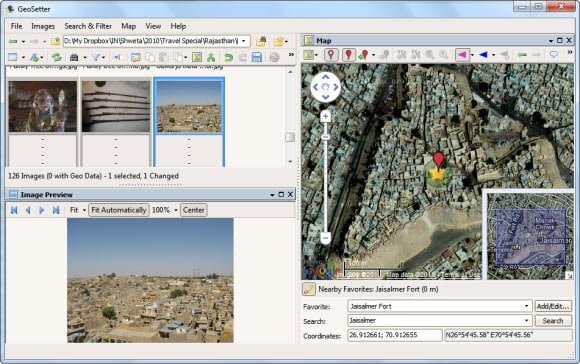Click the funnel filter icon
The width and height of the screenshot is (580, 364).
(96, 57)
